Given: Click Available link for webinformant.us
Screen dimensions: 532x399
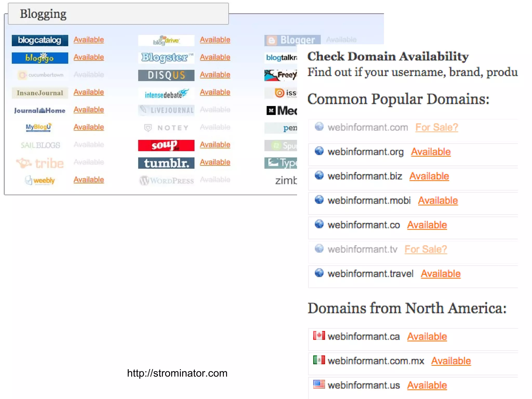Looking at the screenshot, I should click(427, 385).
